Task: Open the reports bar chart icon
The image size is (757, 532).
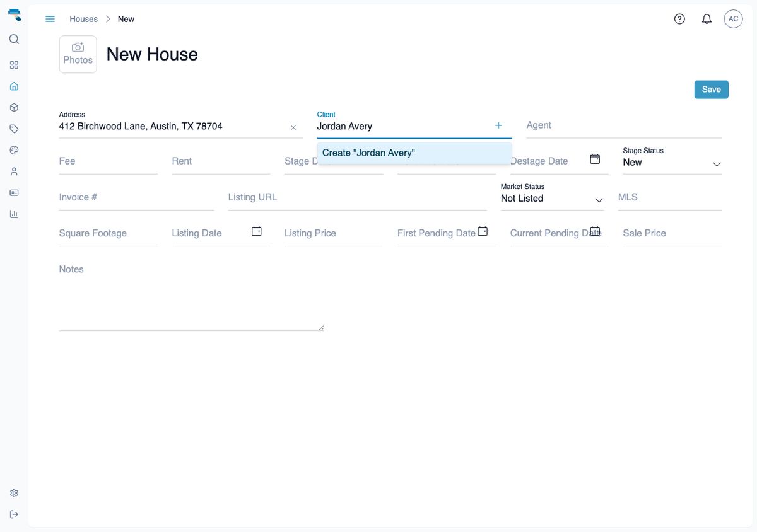Action: tap(14, 214)
